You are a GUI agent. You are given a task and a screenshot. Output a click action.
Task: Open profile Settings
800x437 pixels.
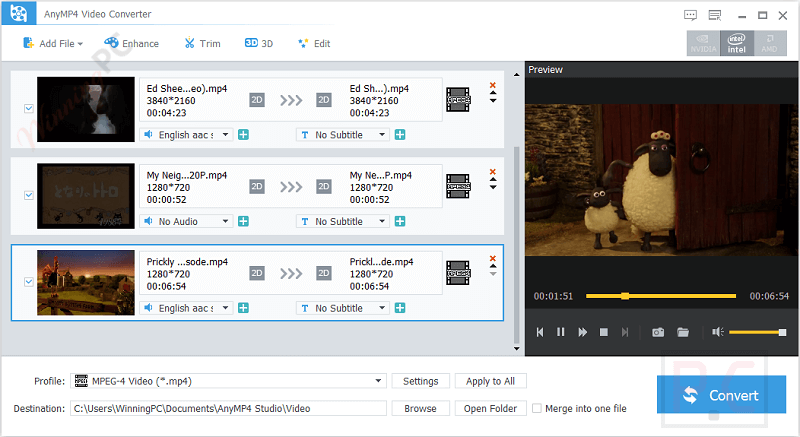click(420, 381)
